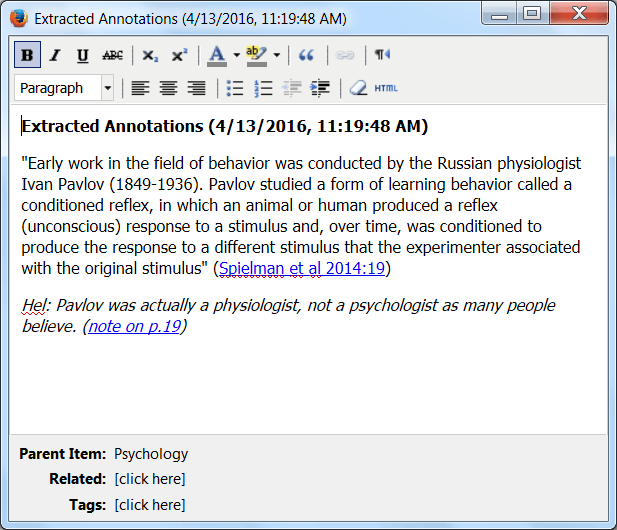
Task: Insert a bulleted list
Action: point(235,88)
